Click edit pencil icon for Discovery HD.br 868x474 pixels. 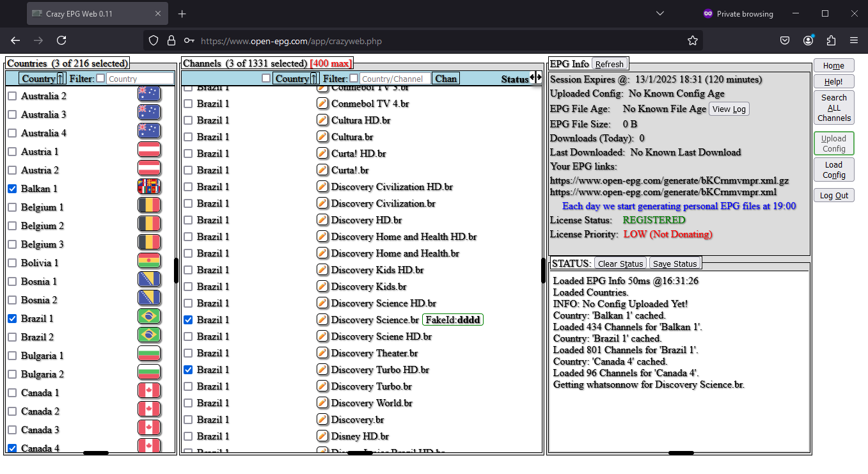[323, 220]
